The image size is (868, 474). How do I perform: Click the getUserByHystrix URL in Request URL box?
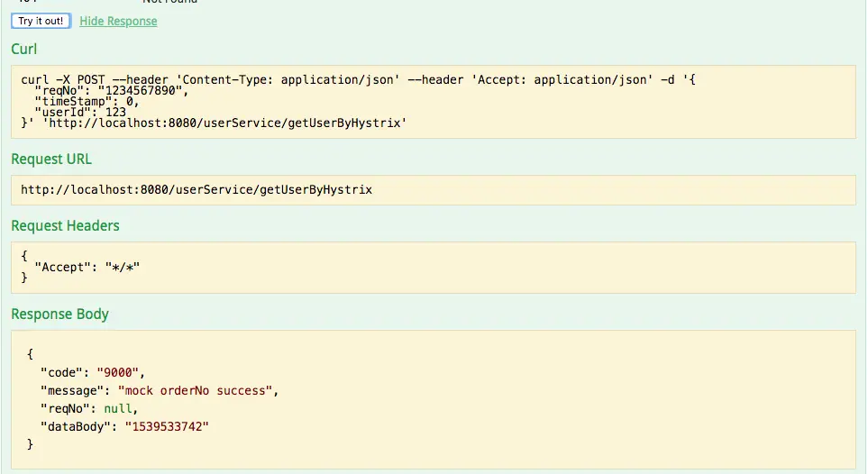tap(196, 190)
